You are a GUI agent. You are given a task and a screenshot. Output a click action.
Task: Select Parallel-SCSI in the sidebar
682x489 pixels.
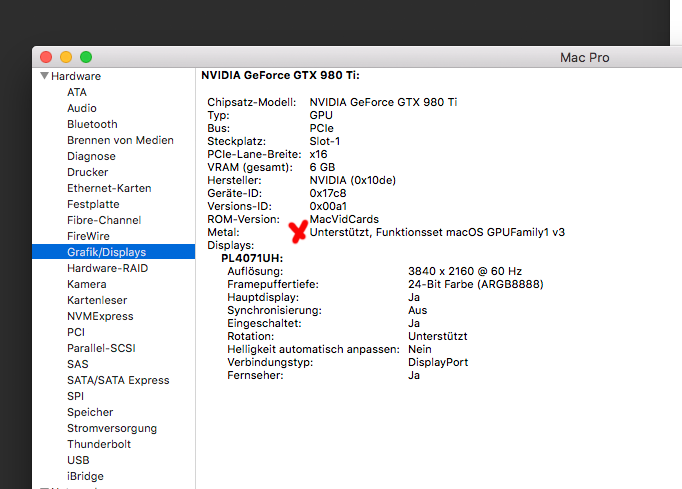point(101,348)
